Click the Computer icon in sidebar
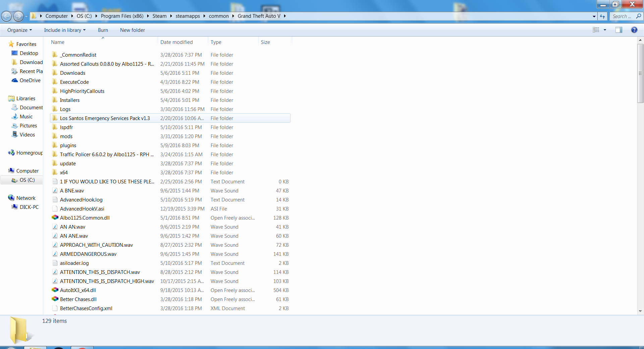644x349 pixels. [11, 171]
